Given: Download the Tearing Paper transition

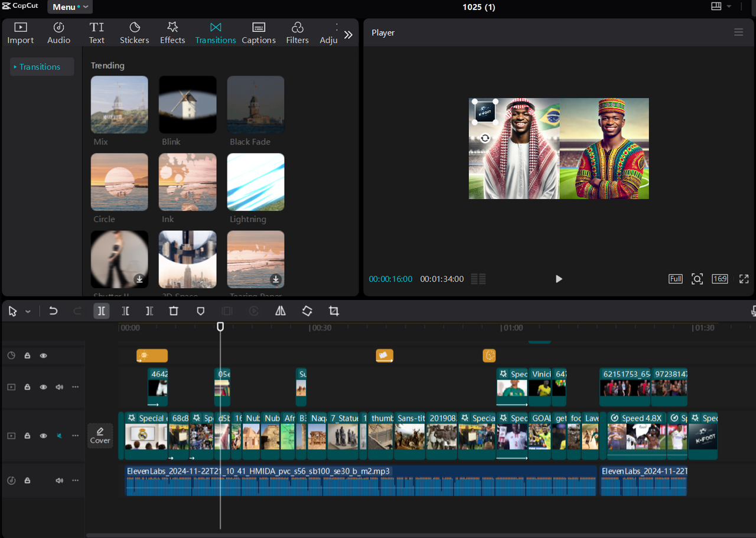Looking at the screenshot, I should [276, 279].
